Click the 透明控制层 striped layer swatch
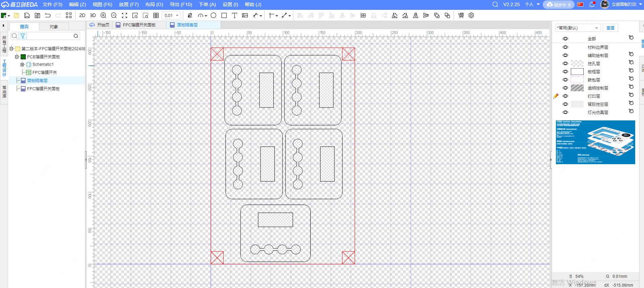This screenshot has height=288, width=644. (577, 88)
